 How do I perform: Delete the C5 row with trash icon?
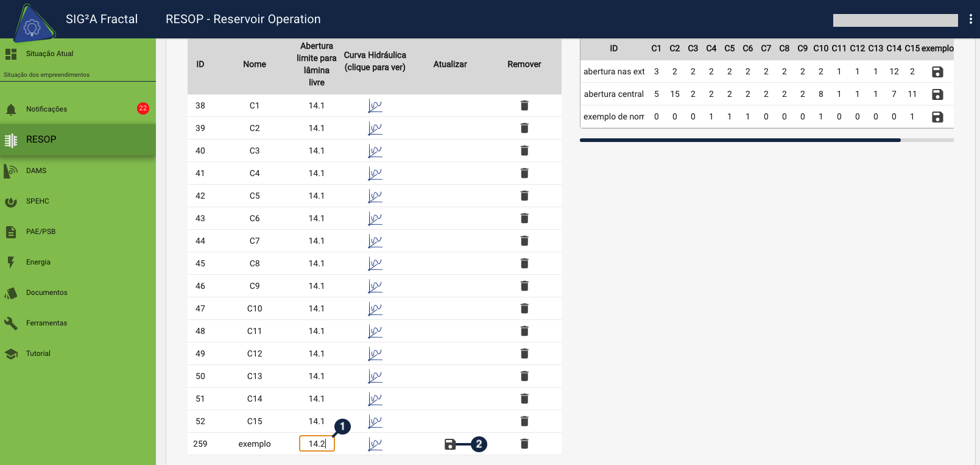click(x=524, y=196)
